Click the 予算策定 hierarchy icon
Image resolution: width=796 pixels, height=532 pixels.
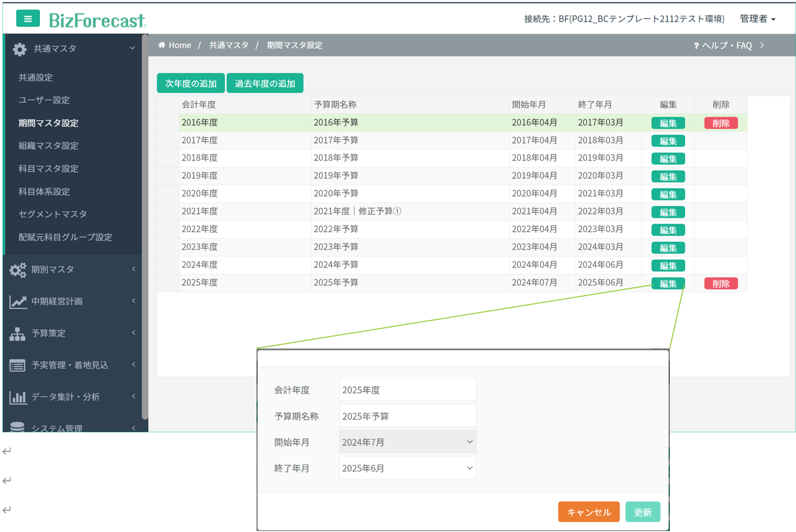pos(17,334)
